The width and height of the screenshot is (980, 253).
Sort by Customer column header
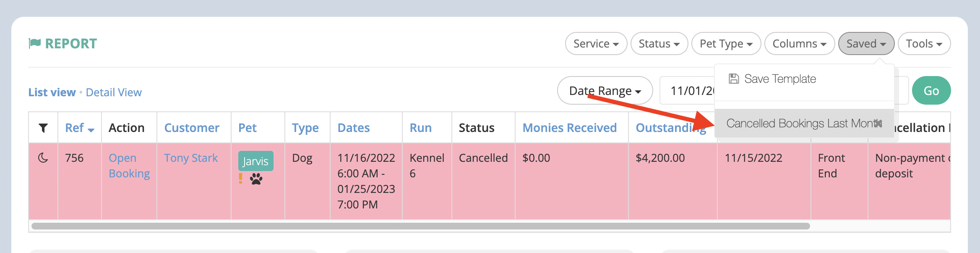point(192,128)
